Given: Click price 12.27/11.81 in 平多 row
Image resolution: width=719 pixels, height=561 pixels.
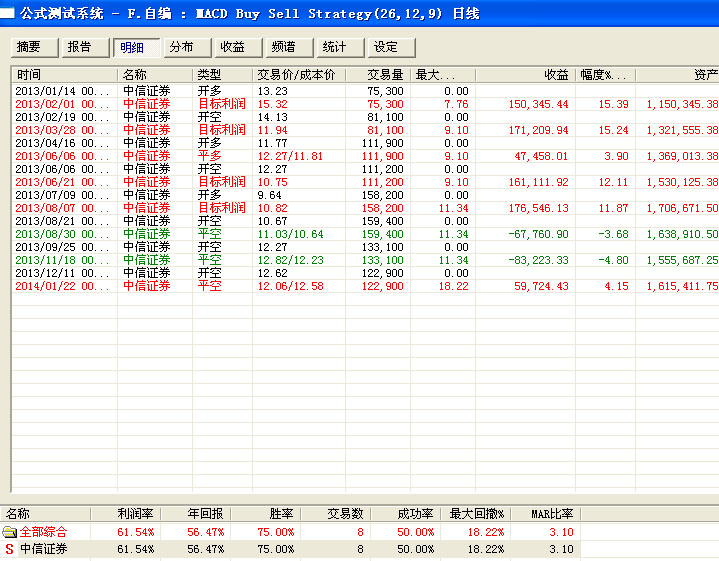Looking at the screenshot, I should [290, 156].
